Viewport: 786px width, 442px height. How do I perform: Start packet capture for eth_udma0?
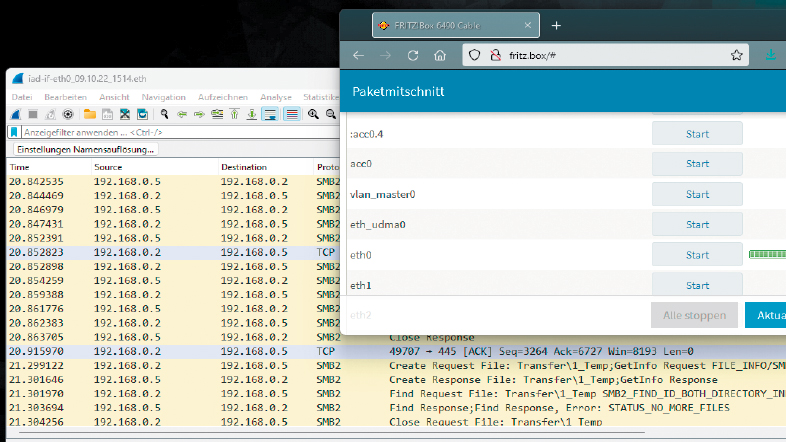pos(697,225)
